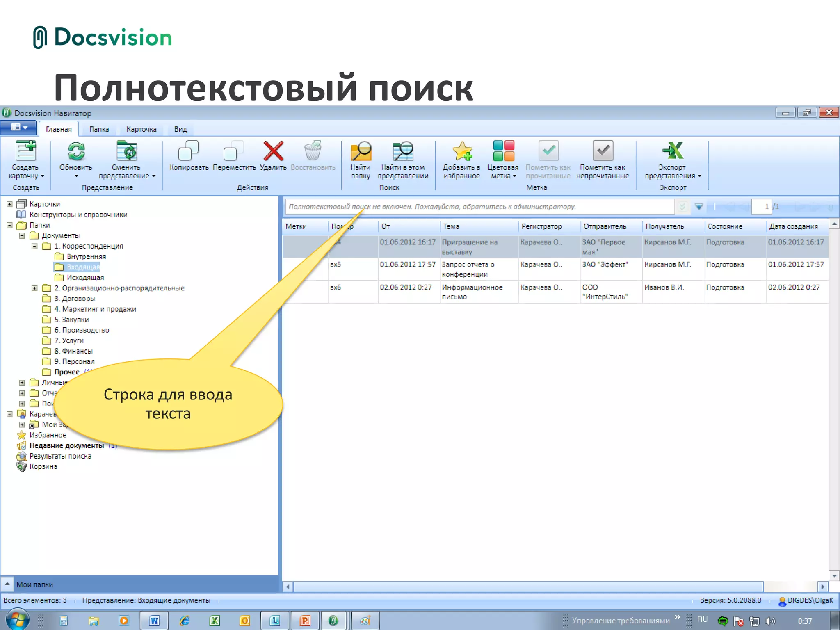Click the page number field
Image resolution: width=840 pixels, height=630 pixels.
click(x=761, y=207)
